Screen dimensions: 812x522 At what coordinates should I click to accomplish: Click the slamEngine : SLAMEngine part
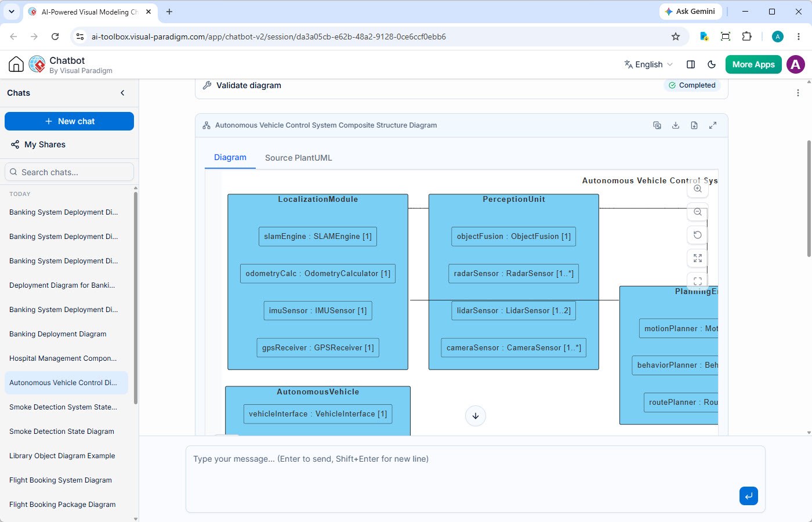click(318, 237)
